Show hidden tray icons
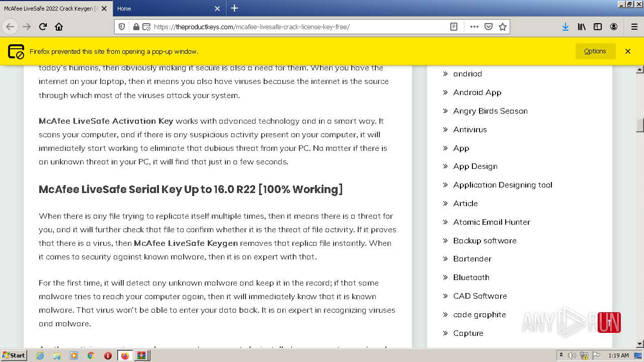This screenshot has width=644, height=362. coord(561,355)
